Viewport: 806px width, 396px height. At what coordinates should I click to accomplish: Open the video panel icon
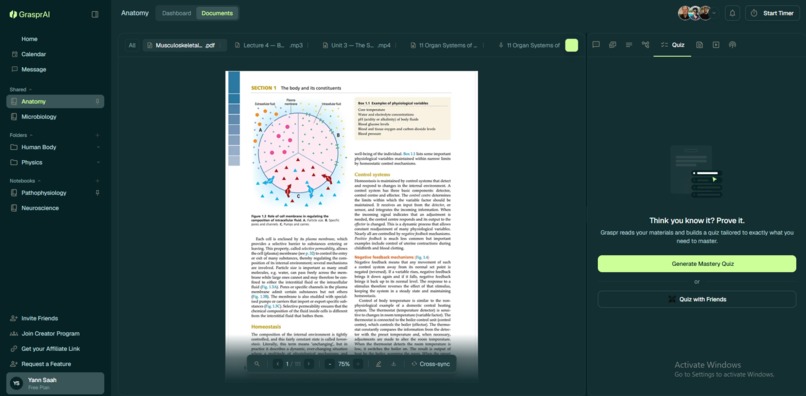tap(716, 45)
